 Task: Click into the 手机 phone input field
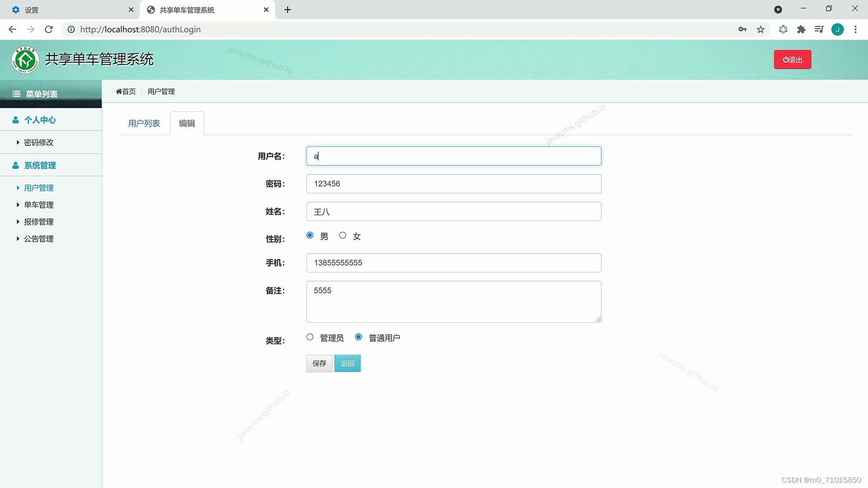coord(453,263)
